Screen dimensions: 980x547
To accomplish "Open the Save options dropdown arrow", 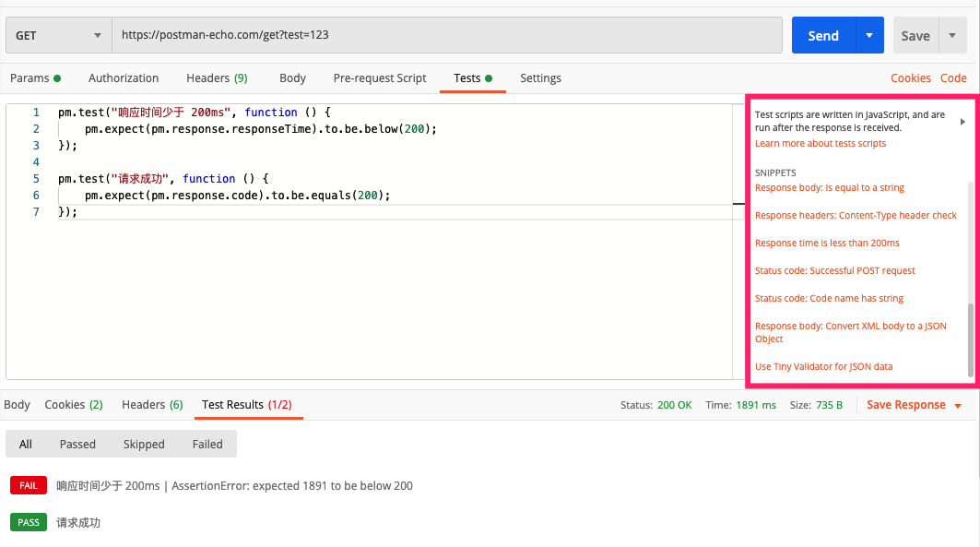I will point(952,36).
